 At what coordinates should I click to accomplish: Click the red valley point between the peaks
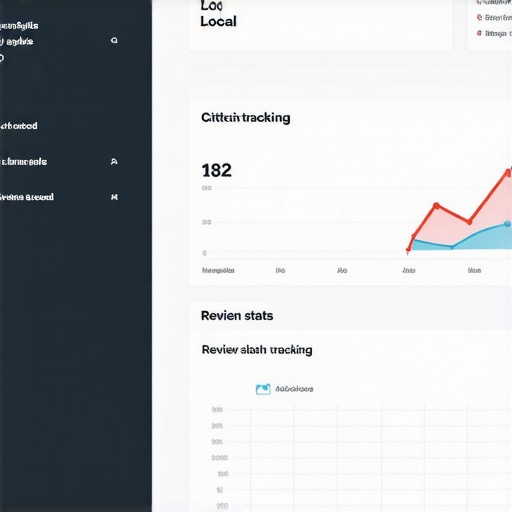click(469, 222)
